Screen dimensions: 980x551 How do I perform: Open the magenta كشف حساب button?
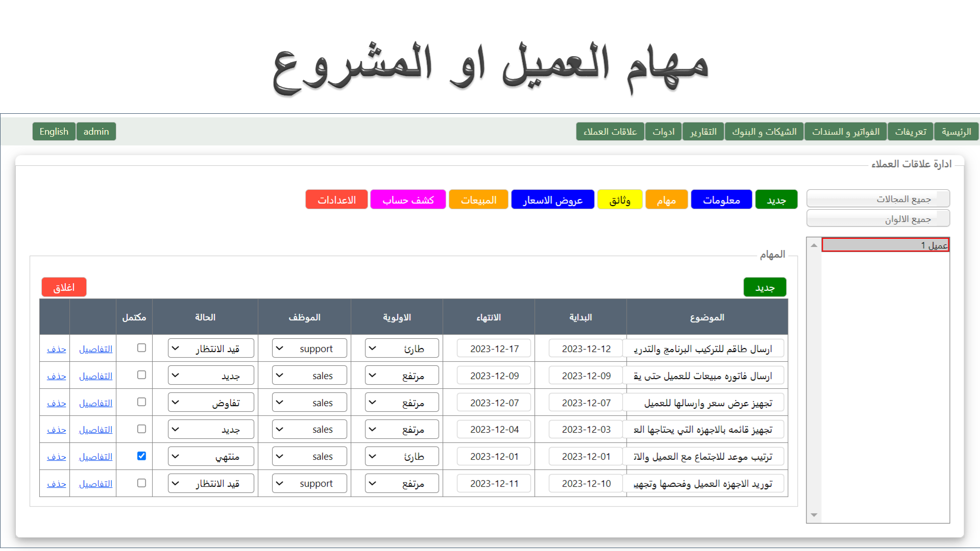[x=408, y=199]
